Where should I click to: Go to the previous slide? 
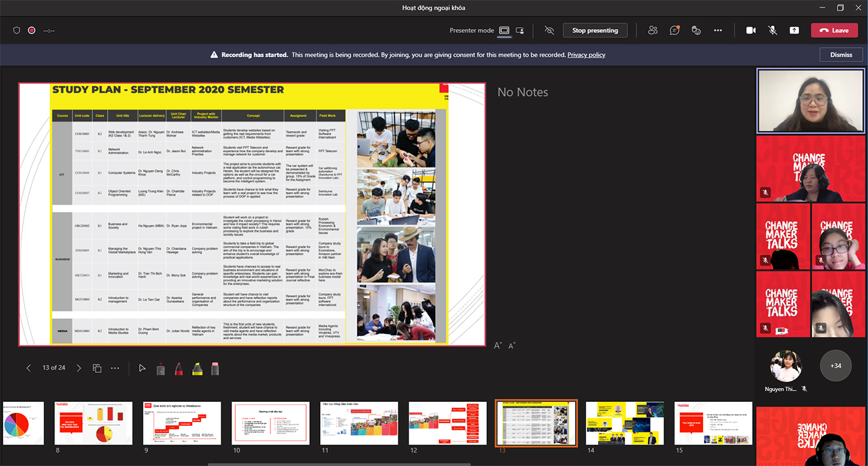tap(28, 368)
